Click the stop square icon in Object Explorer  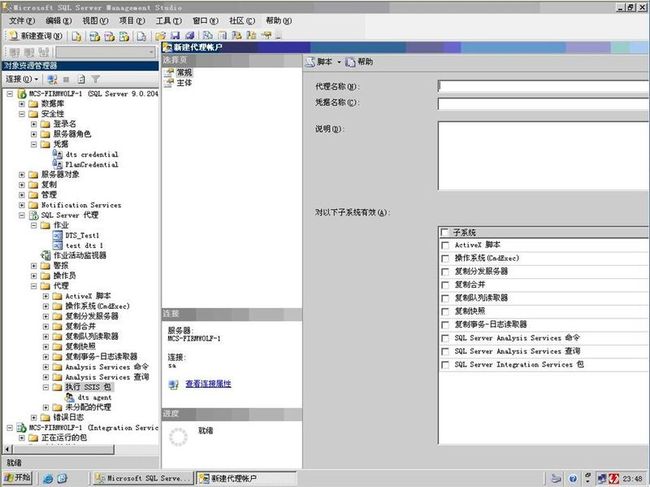[66, 79]
